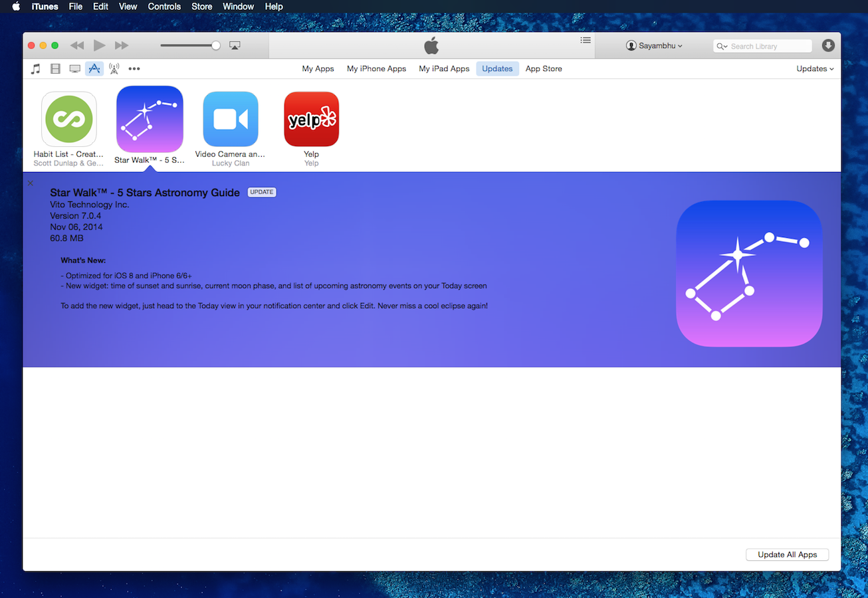Image resolution: width=868 pixels, height=598 pixels.
Task: Open the iTunes menu
Action: tap(45, 7)
